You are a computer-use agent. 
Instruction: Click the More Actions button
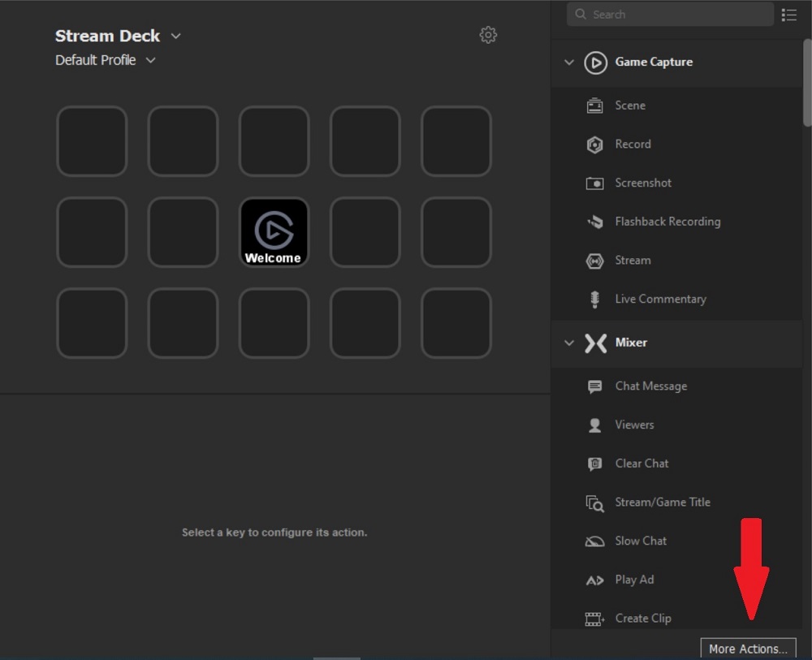click(x=748, y=648)
